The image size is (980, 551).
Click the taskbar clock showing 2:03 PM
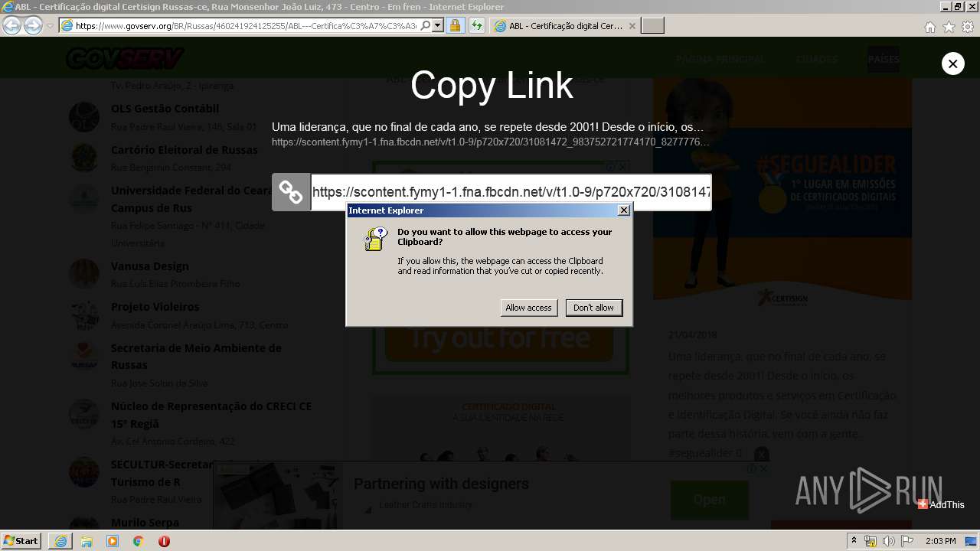click(940, 541)
